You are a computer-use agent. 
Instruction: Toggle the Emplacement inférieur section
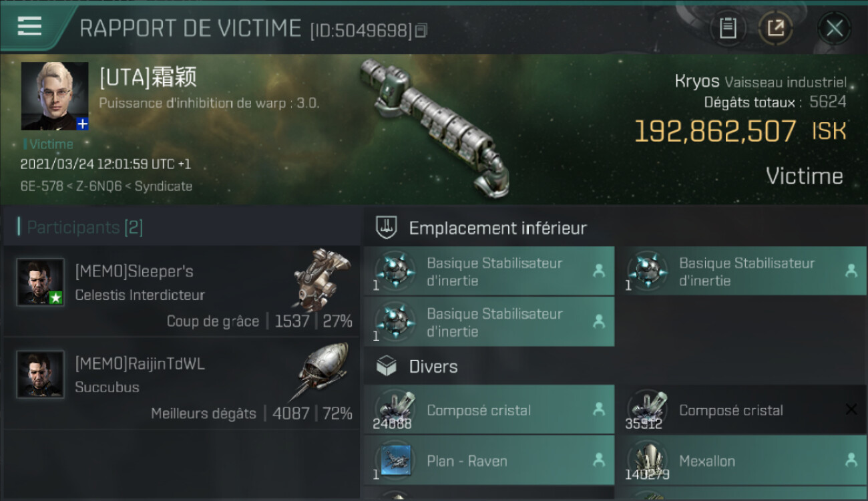(615, 228)
